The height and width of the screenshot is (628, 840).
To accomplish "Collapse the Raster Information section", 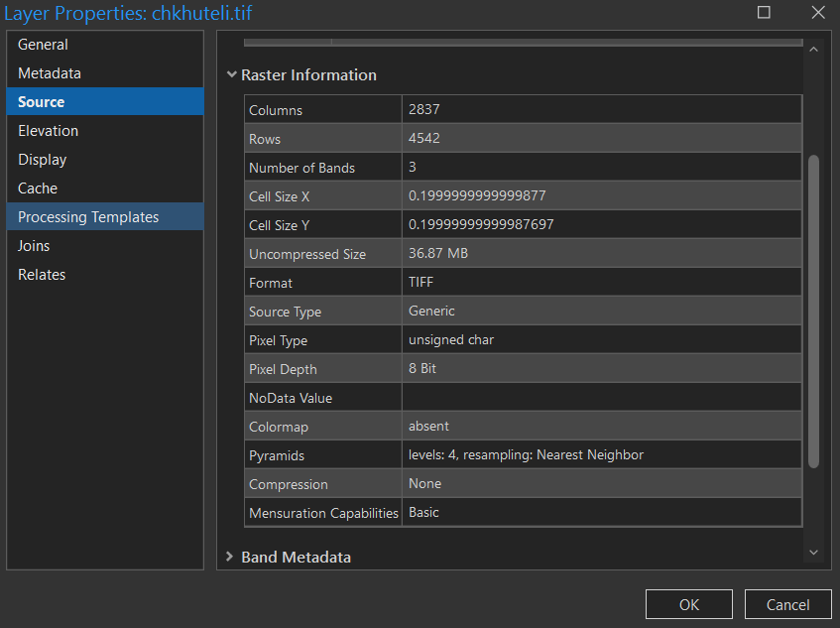I will [x=231, y=74].
